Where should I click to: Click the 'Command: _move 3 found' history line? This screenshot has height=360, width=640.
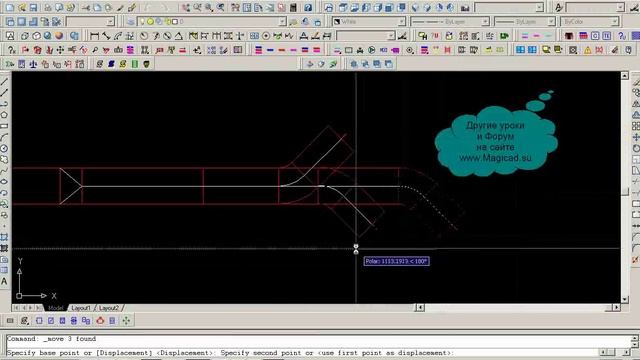coord(51,339)
